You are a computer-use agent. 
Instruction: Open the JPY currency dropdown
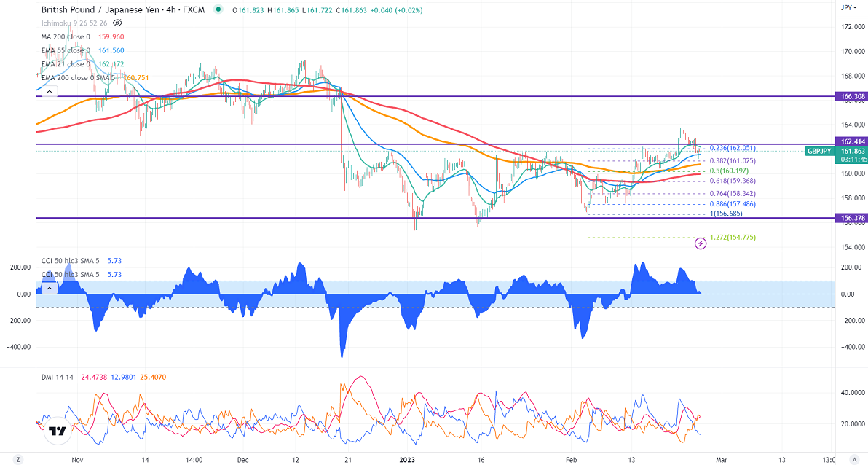click(846, 8)
